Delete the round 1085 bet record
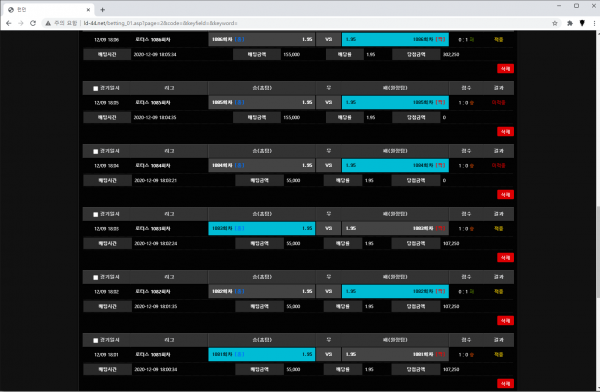This screenshot has width=600, height=392. 505,132
